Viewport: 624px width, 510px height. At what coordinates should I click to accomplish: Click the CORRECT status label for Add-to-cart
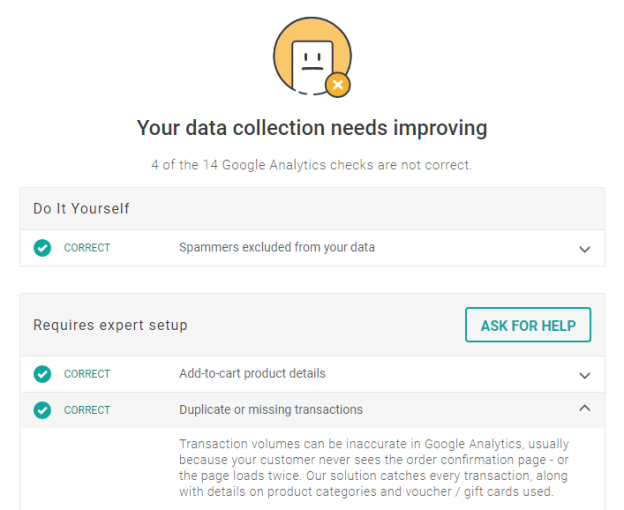(x=87, y=374)
